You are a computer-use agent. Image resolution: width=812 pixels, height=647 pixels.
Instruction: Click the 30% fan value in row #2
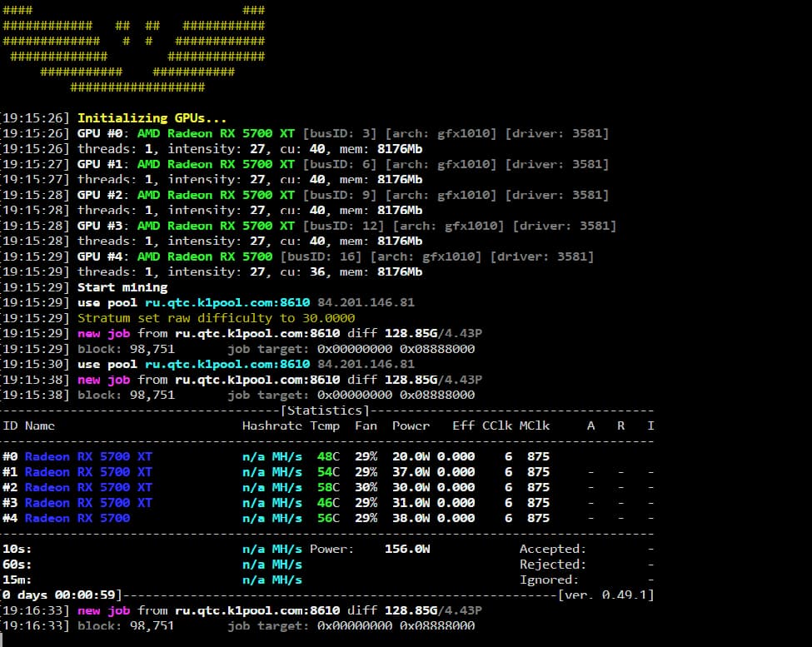click(x=366, y=488)
